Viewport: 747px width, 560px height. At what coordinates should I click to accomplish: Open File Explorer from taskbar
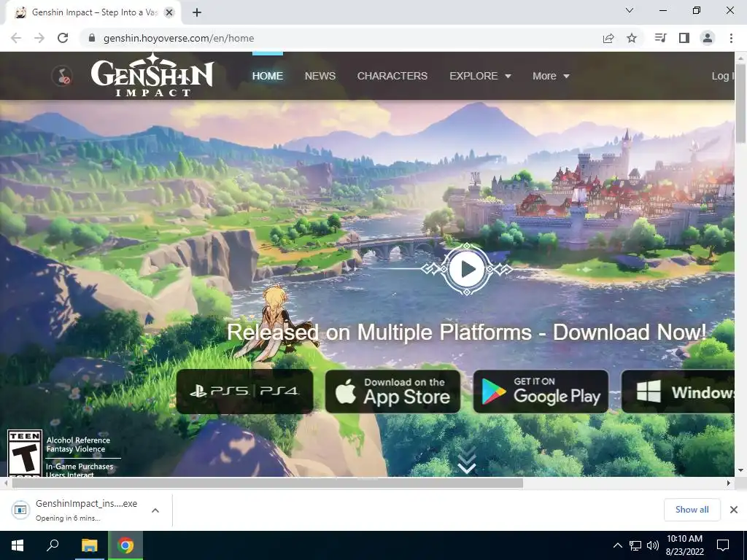point(89,545)
